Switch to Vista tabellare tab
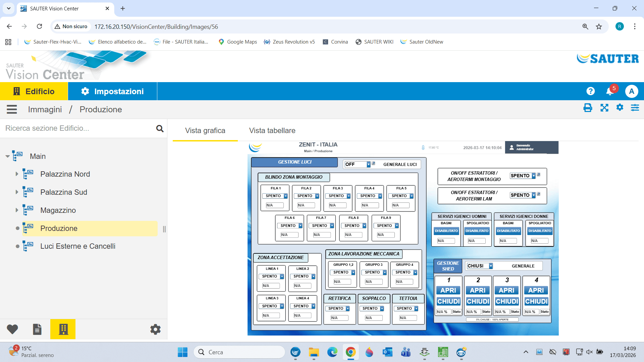Screen dimensions: 644x362 coord(272,131)
